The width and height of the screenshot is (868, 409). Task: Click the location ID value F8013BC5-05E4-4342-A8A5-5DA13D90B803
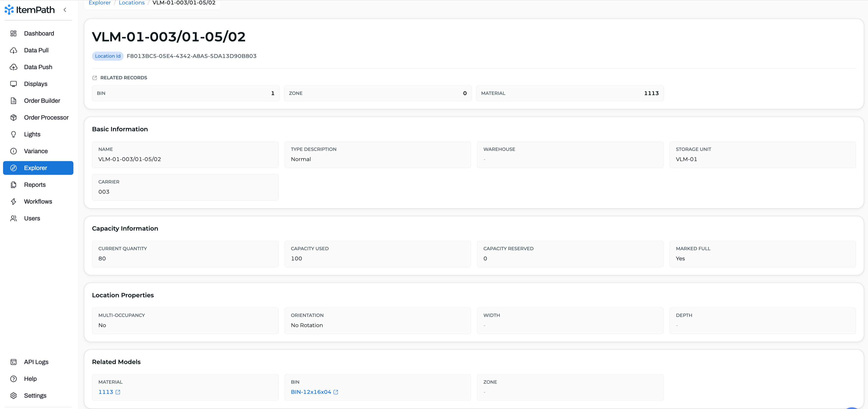point(191,56)
